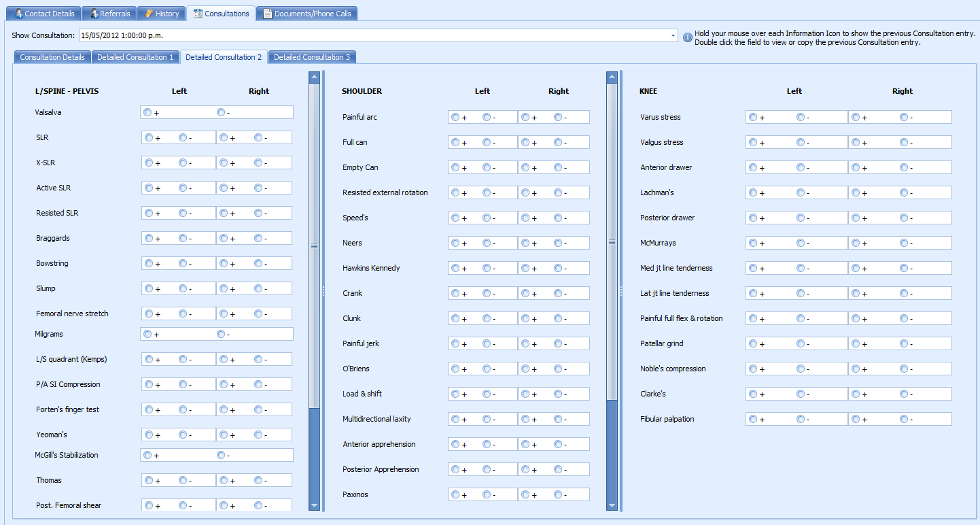Image resolution: width=980 pixels, height=525 pixels.
Task: Click L/Spine panel scroll up arrow
Action: tap(314, 77)
